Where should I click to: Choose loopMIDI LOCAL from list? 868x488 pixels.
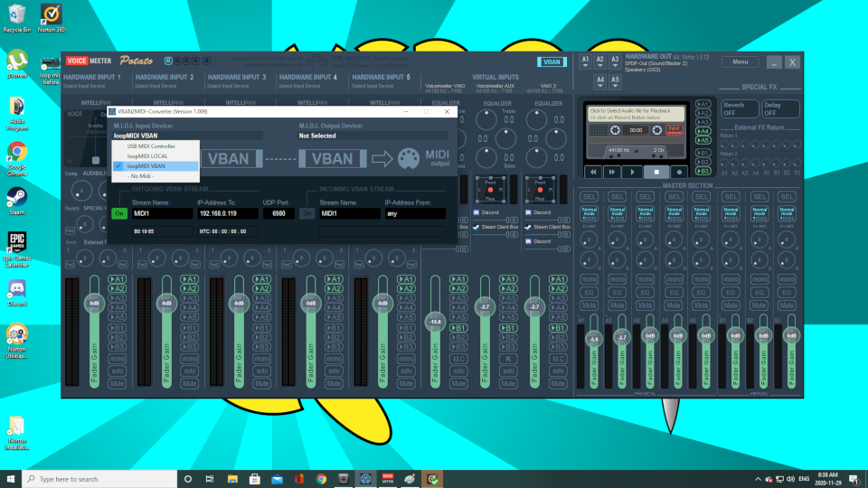click(x=156, y=156)
